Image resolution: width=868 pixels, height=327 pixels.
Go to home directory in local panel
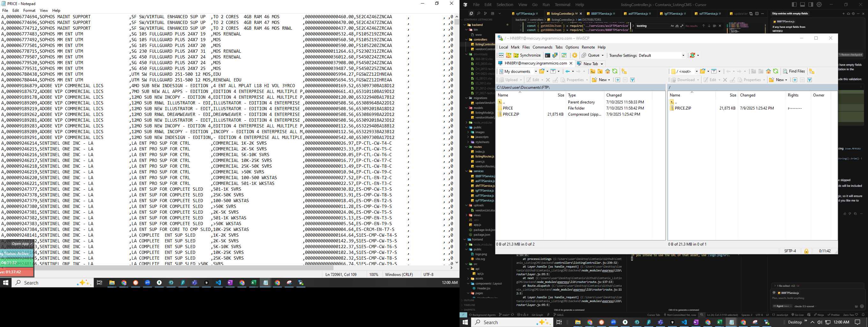[x=608, y=72]
